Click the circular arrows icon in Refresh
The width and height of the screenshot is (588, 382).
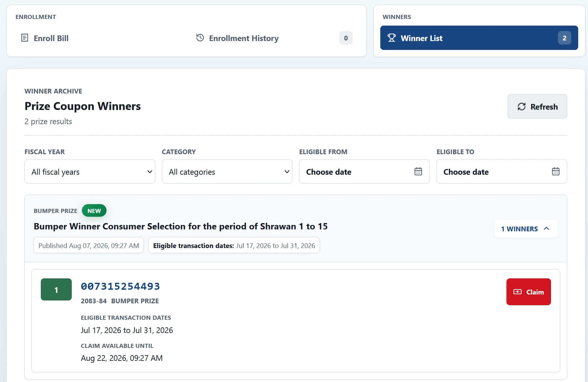pyautogui.click(x=522, y=106)
